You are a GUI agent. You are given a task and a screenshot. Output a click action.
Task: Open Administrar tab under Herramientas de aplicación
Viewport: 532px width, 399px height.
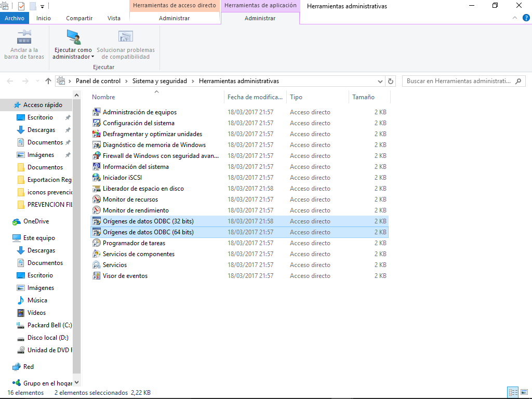260,18
